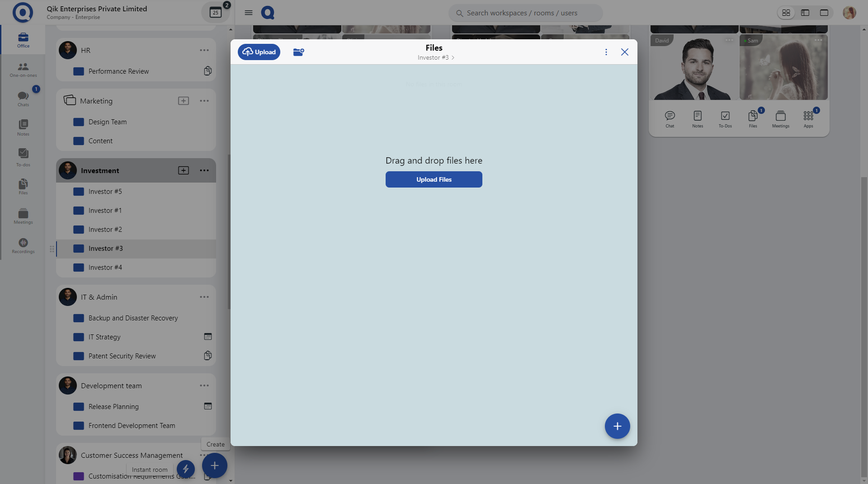Create a new folder in the Files dialog
Viewport: 868px width, 484px height.
coord(298,52)
